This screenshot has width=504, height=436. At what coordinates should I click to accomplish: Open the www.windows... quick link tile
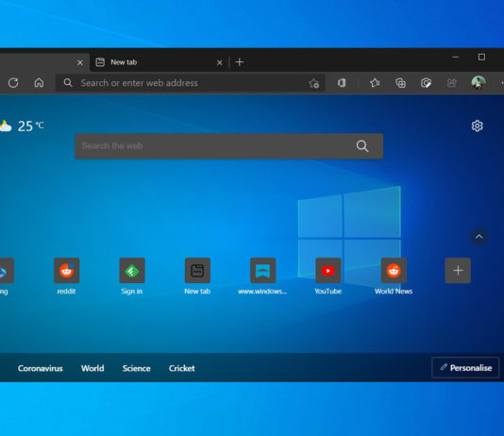(x=263, y=270)
